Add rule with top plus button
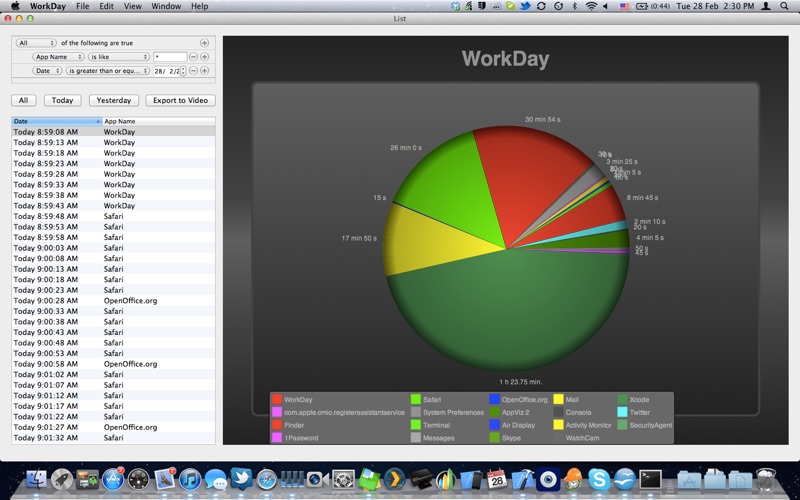The height and width of the screenshot is (500, 800). point(204,43)
